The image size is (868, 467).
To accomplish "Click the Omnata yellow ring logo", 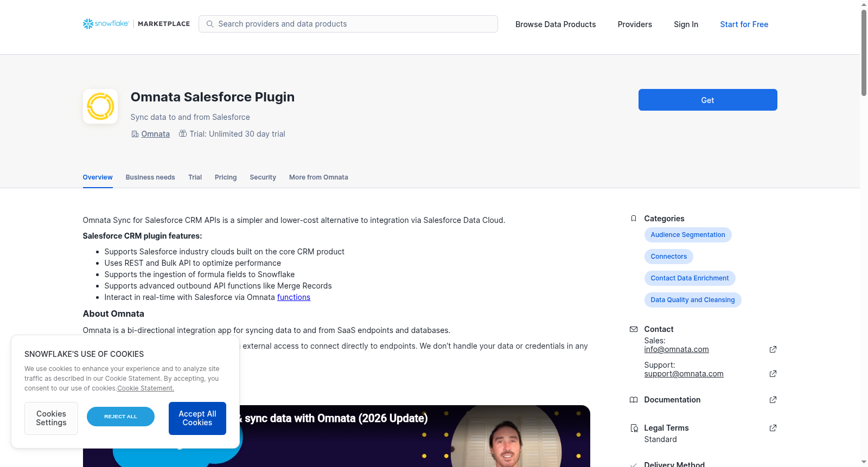I will point(100,106).
